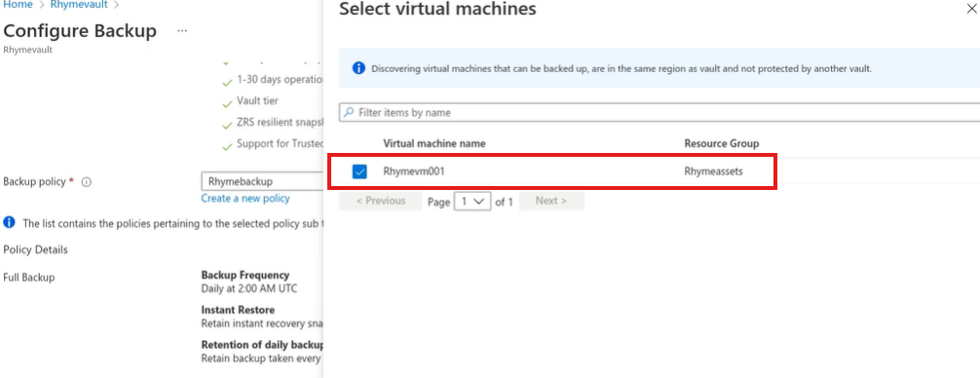Sort by the Virtual machine name column header
980x378 pixels.
pos(434,144)
